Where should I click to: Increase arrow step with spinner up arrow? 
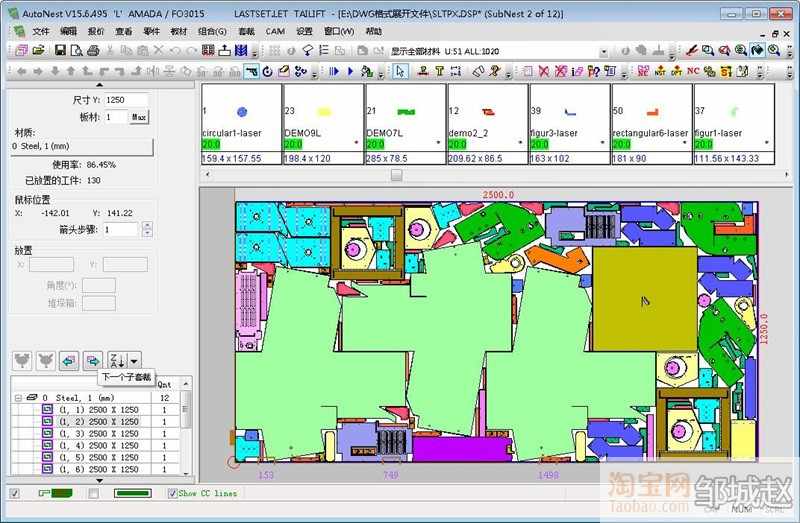tap(147, 226)
